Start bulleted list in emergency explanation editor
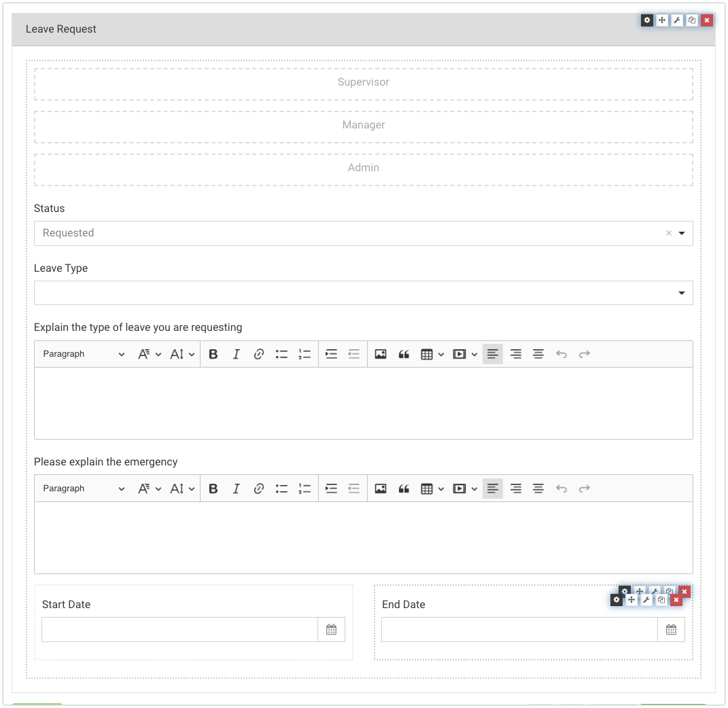This screenshot has height=708, width=728. pyautogui.click(x=281, y=489)
